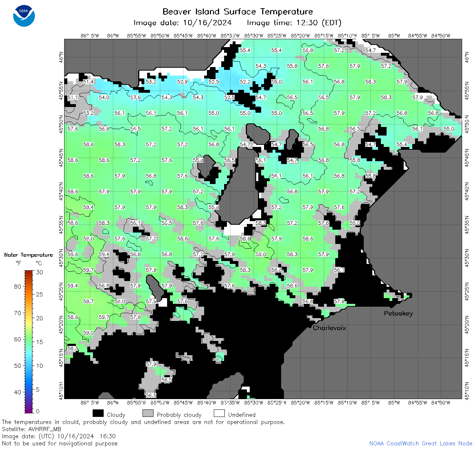
Task: Click the black Cloudy legend swatch
Action: click(98, 413)
